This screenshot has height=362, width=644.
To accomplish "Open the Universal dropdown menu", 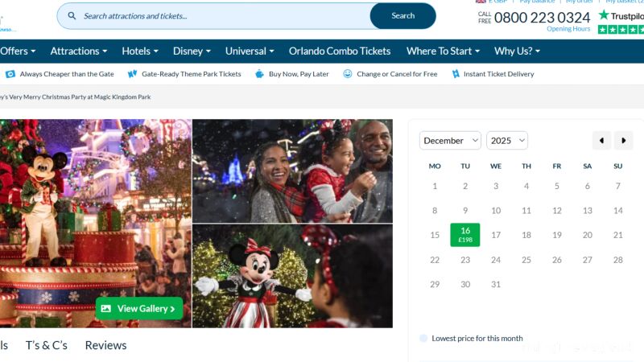I will (250, 51).
